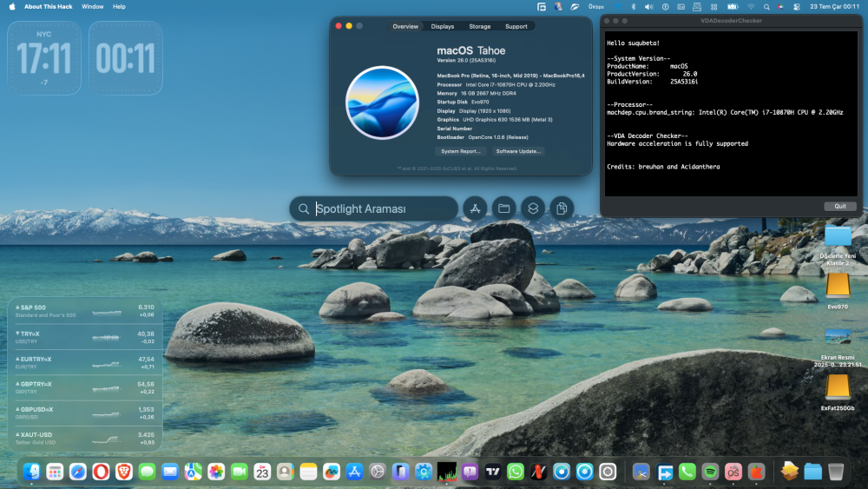The height and width of the screenshot is (489, 868).
Task: Open Finder from the dock
Action: pyautogui.click(x=31, y=472)
